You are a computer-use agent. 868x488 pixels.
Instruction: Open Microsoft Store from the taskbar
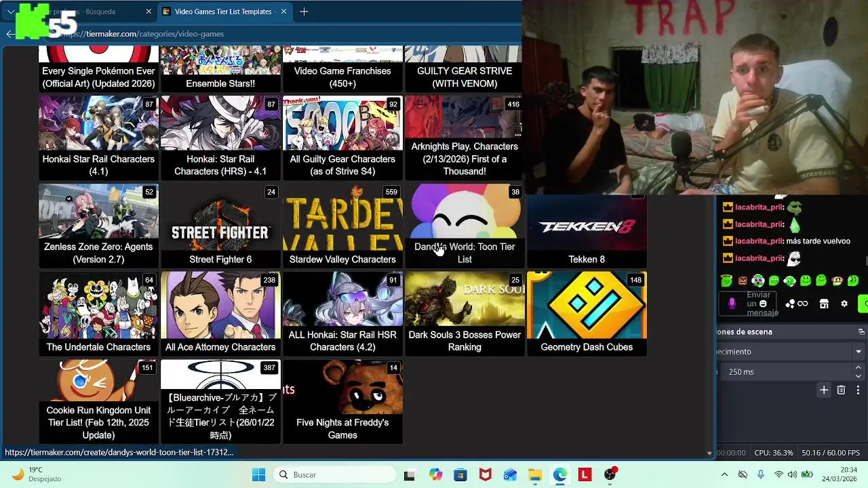(460, 475)
